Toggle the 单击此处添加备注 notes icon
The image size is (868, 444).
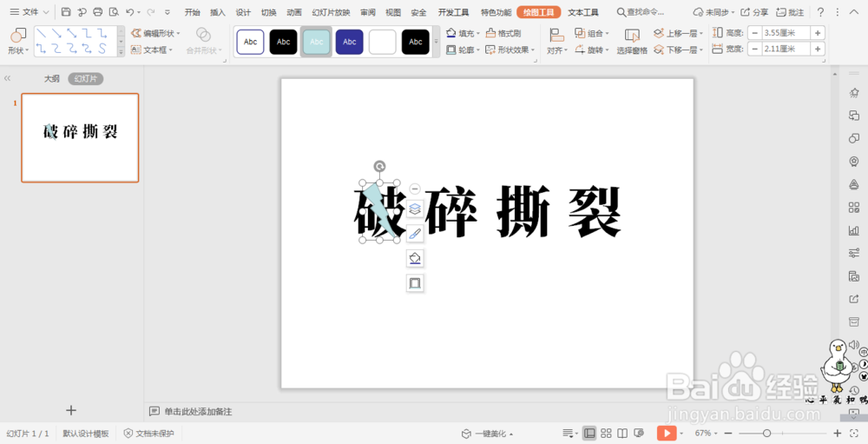(155, 411)
